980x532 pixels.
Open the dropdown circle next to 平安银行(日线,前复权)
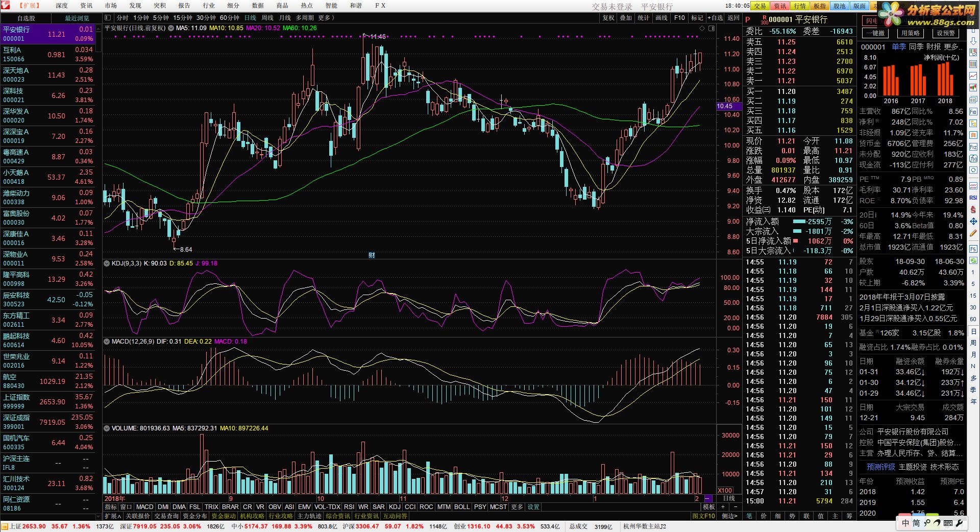171,28
